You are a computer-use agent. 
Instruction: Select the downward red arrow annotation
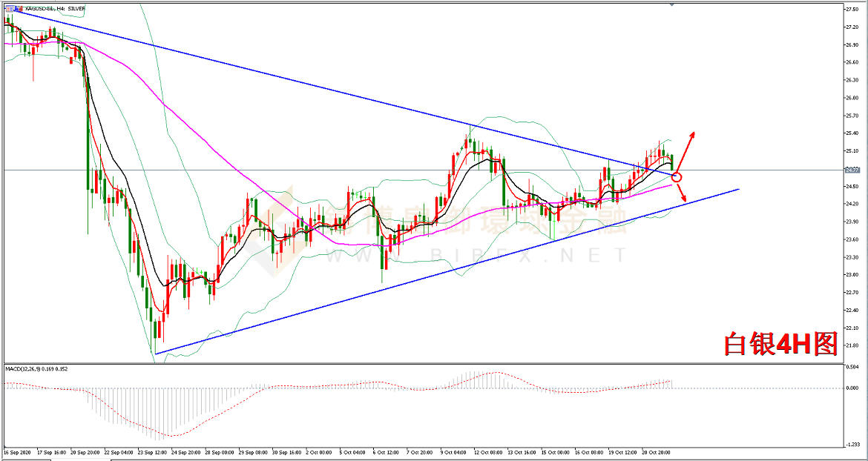click(682, 192)
